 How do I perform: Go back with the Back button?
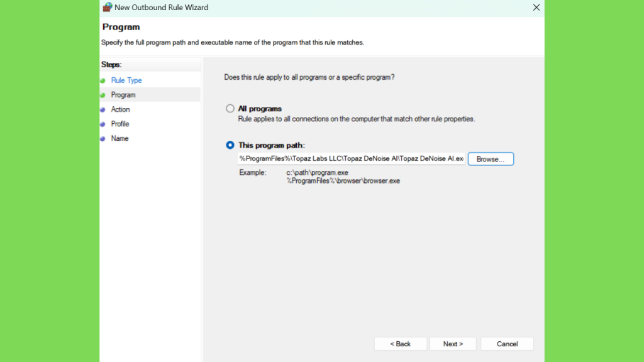[x=401, y=344]
